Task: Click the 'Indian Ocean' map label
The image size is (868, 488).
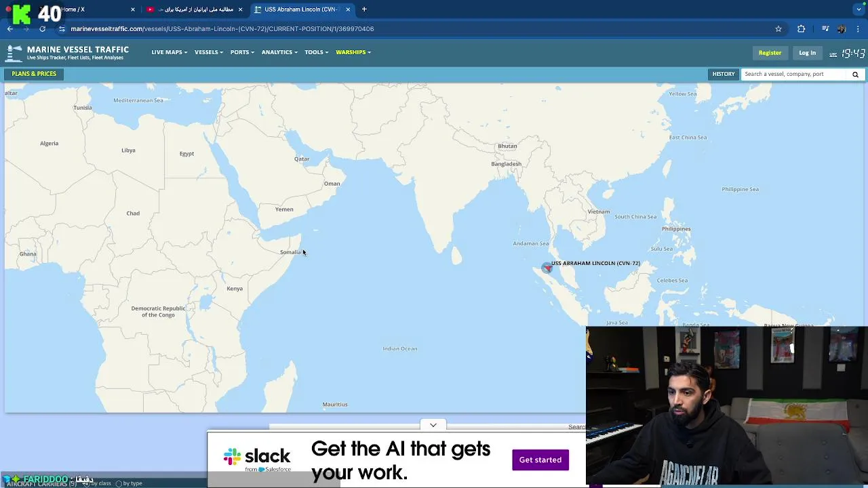Action: (400, 348)
